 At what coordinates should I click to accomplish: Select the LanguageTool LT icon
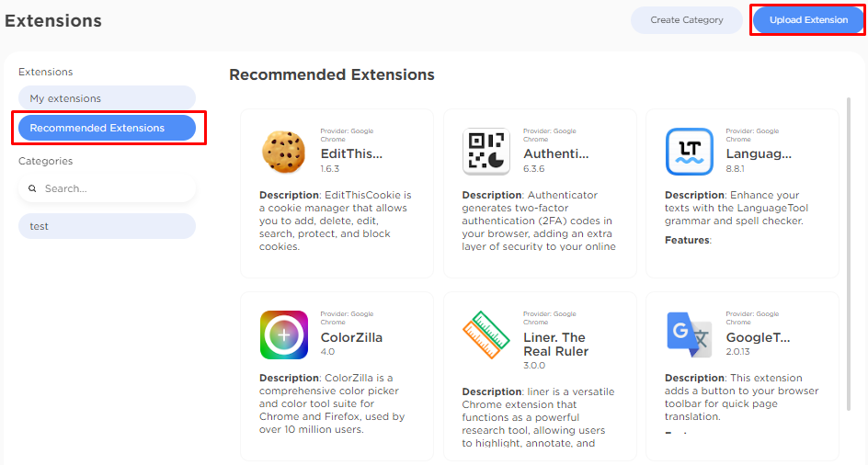tap(690, 152)
